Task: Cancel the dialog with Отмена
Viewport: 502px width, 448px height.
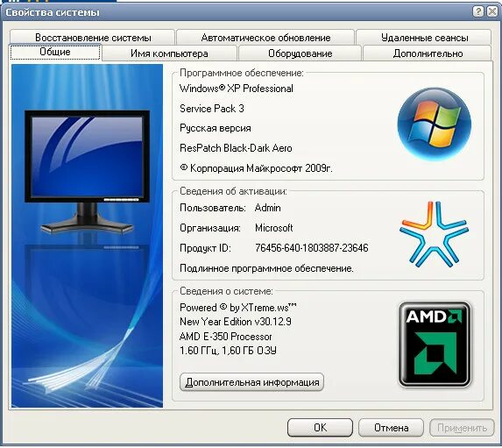Action: [x=392, y=428]
